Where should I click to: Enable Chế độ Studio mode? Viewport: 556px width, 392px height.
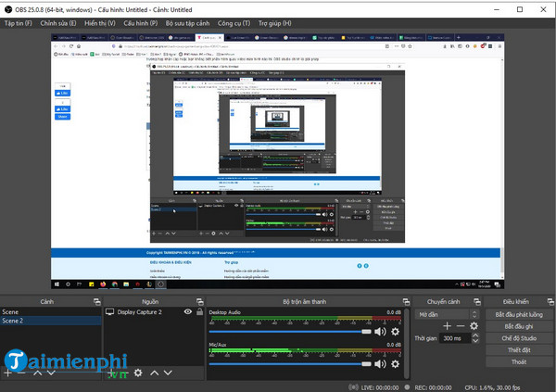[519, 338]
